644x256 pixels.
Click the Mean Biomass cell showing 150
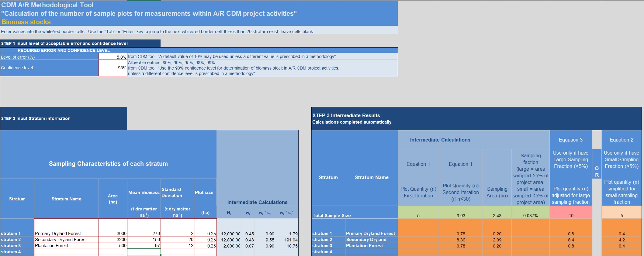tap(144, 240)
